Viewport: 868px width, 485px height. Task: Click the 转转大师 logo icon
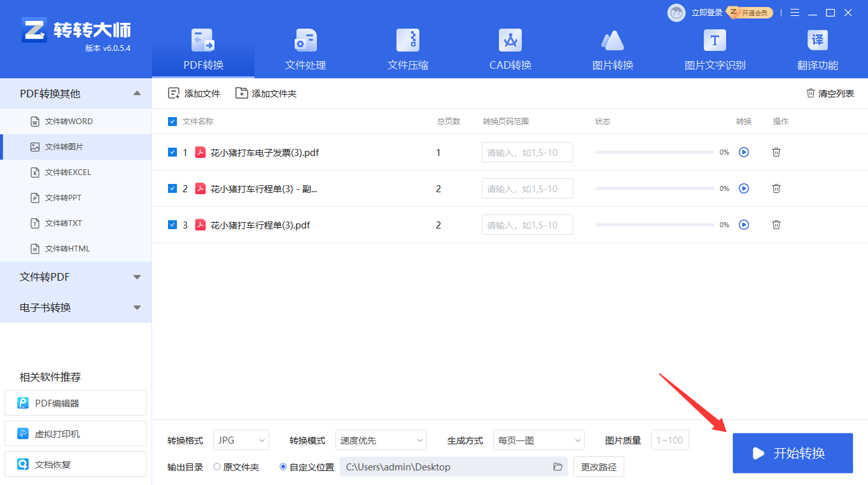click(x=34, y=30)
